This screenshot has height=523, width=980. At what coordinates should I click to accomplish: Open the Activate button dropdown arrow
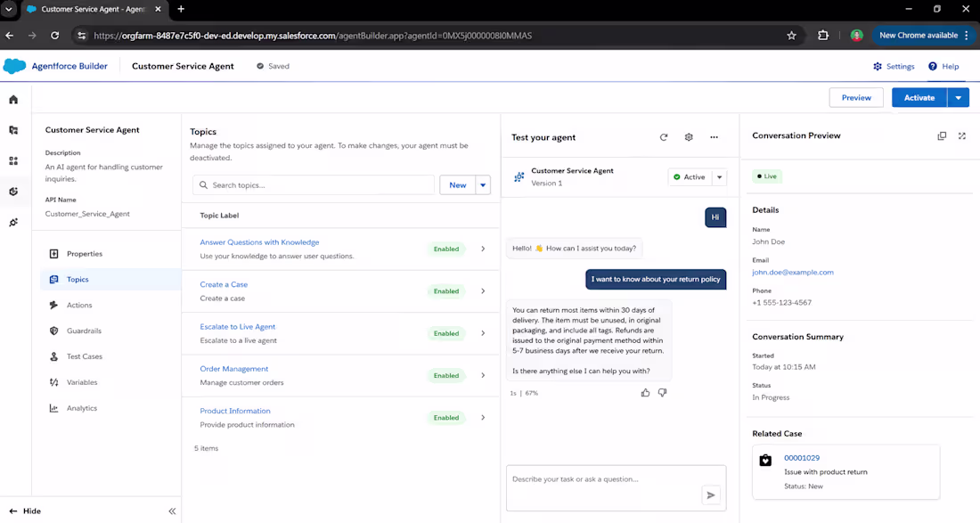(x=958, y=97)
